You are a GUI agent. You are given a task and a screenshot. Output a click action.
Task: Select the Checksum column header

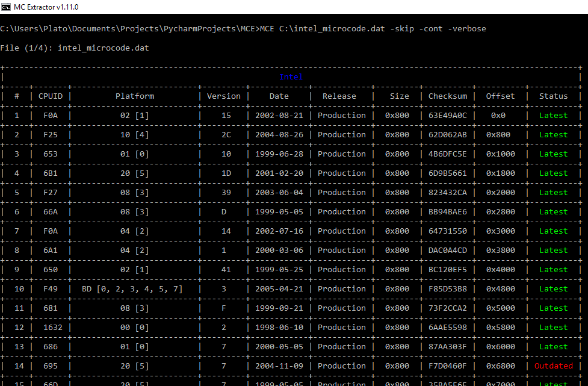point(447,96)
